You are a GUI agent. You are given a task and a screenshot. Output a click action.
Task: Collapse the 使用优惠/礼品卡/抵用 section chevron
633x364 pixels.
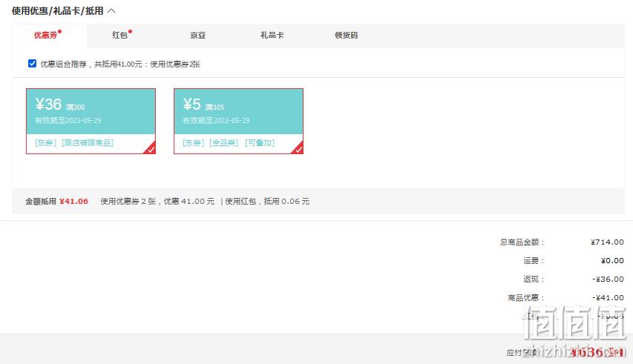click(112, 11)
